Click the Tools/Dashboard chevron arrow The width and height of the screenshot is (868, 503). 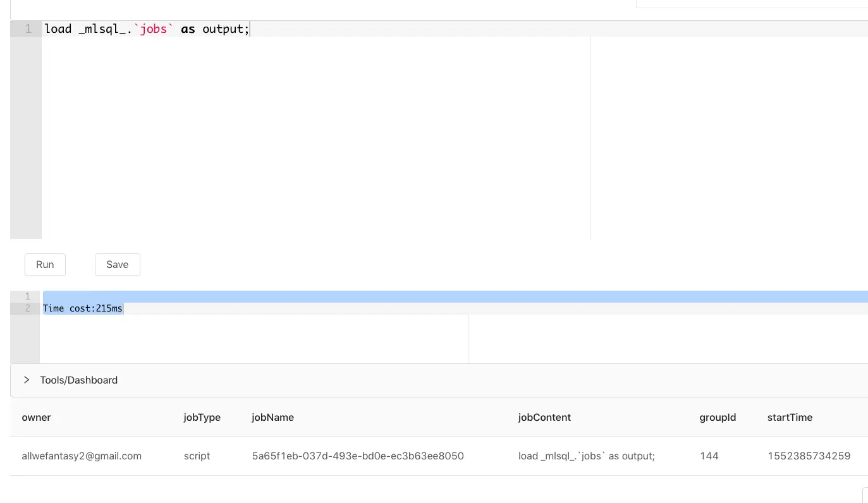click(x=27, y=380)
